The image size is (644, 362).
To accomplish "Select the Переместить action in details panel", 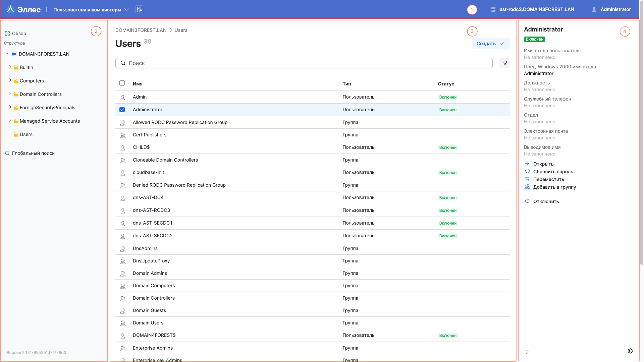I will click(x=548, y=179).
